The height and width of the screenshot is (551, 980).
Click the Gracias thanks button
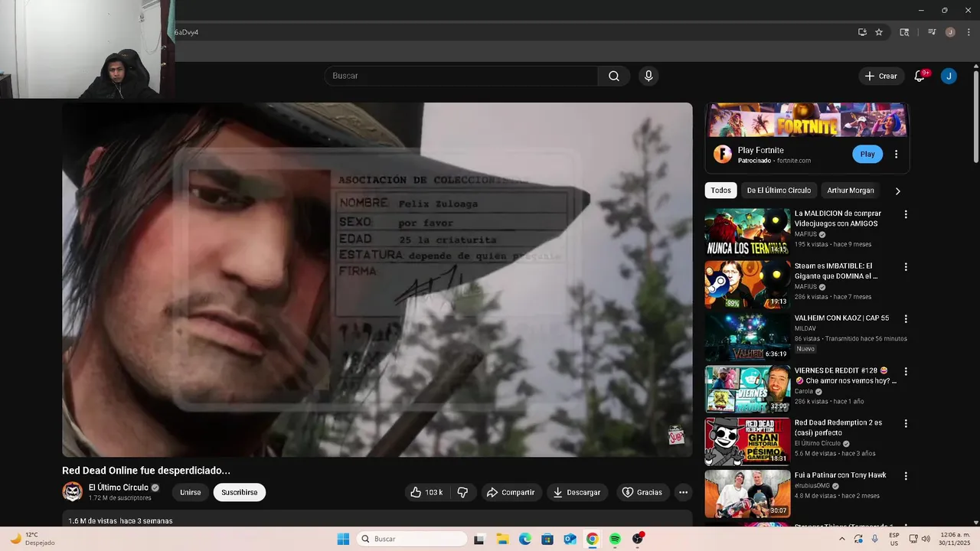pyautogui.click(x=642, y=492)
